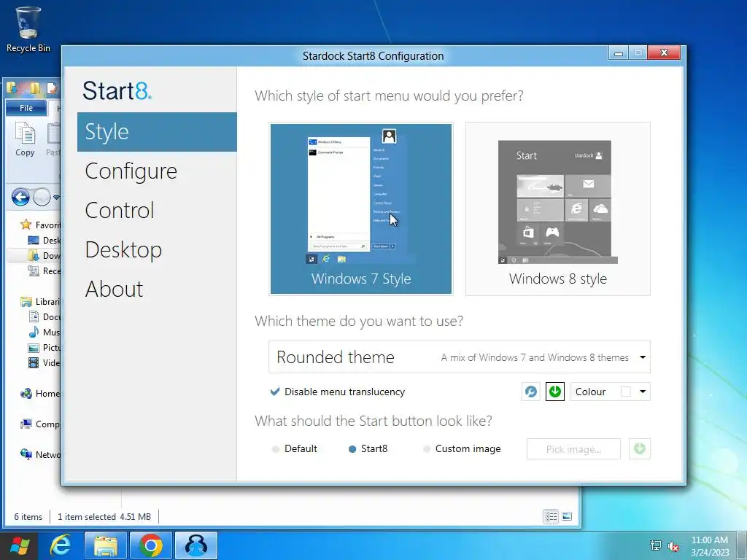
Task: Click the new folder quick access icon in Explorer
Action: pos(35,87)
